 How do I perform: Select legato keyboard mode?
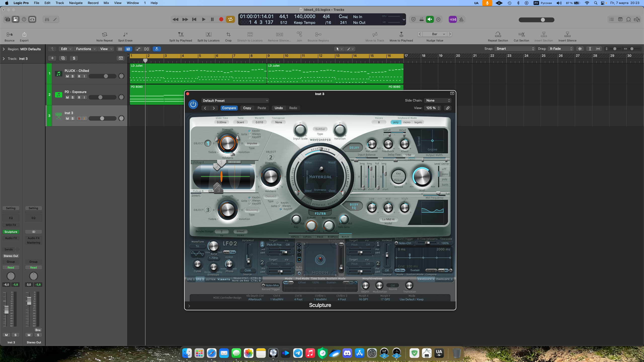click(418, 122)
